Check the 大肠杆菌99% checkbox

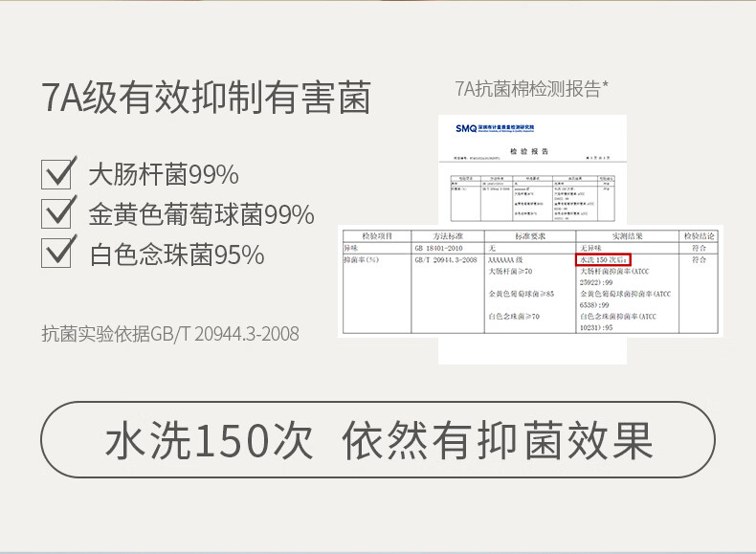(59, 173)
